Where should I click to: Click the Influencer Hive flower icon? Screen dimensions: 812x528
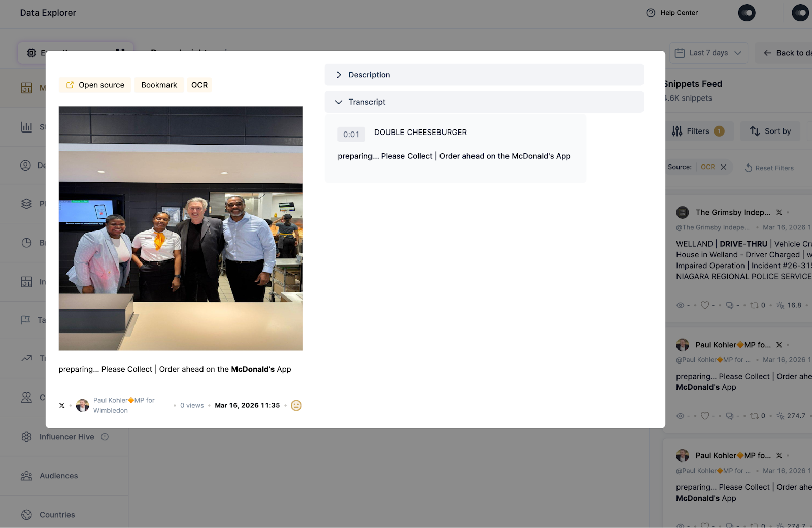click(x=26, y=437)
